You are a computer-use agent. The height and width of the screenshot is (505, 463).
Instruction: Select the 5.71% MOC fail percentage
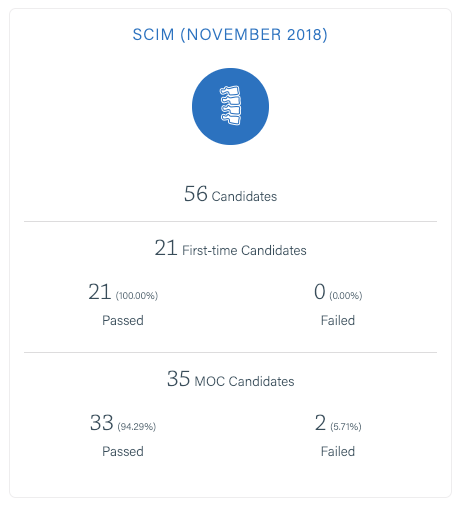click(346, 427)
